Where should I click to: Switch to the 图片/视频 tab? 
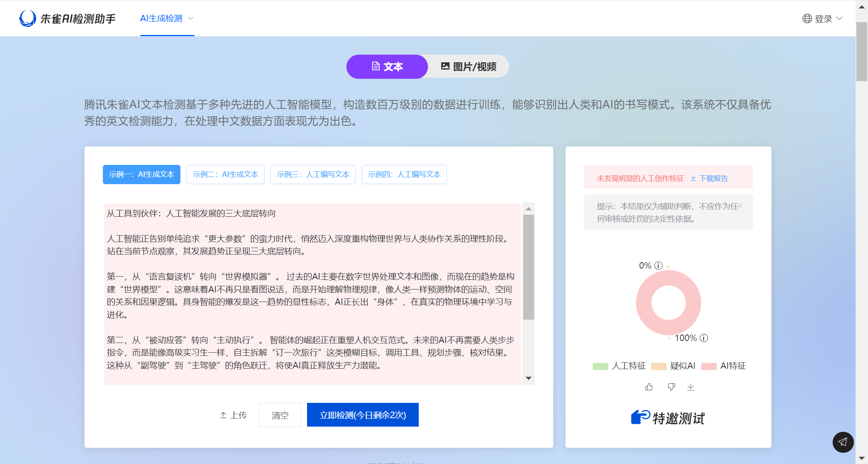point(469,67)
